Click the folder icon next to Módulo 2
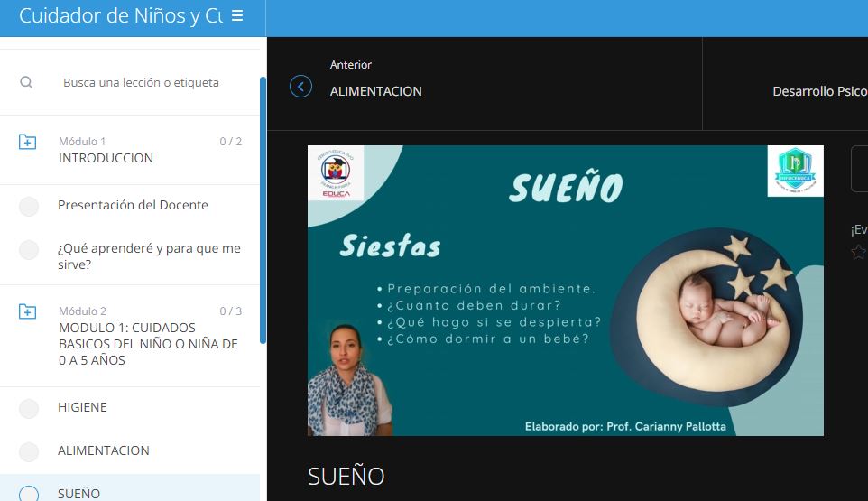Image resolution: width=868 pixels, height=501 pixels. pos(28,311)
